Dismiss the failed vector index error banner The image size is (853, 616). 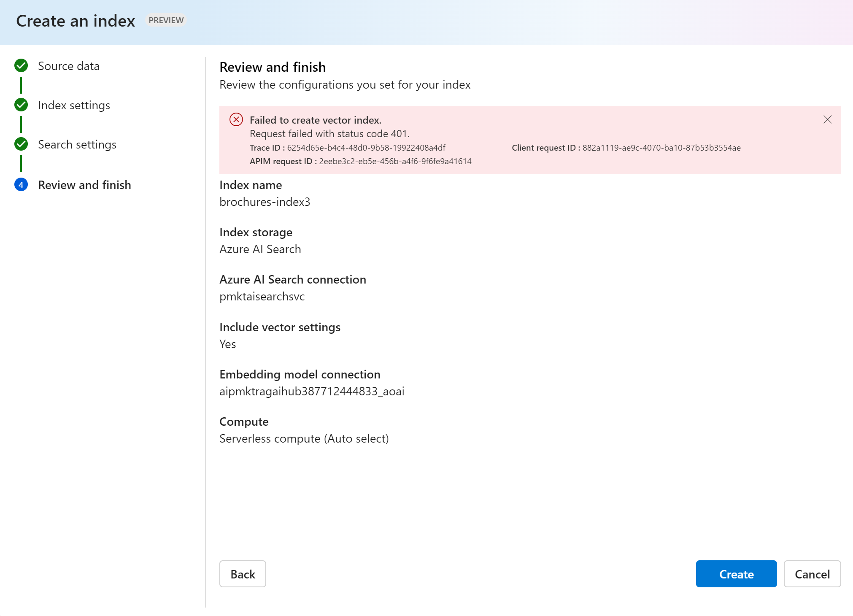point(827,120)
